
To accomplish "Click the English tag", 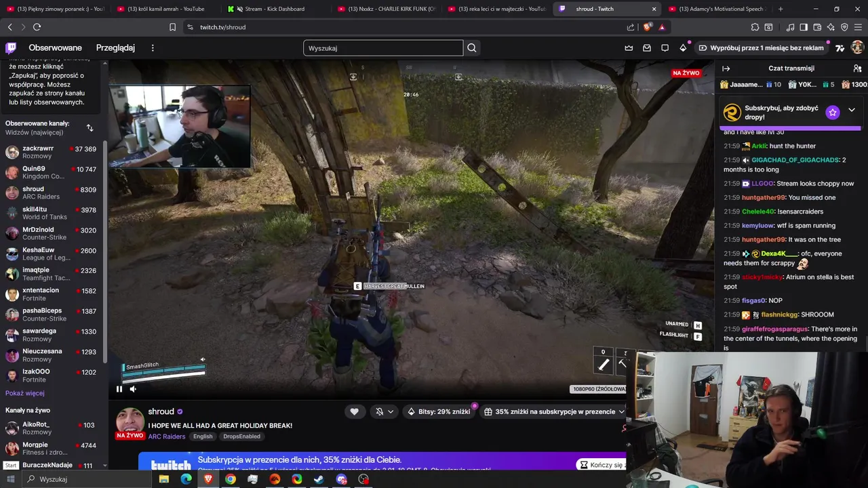I will point(203,436).
